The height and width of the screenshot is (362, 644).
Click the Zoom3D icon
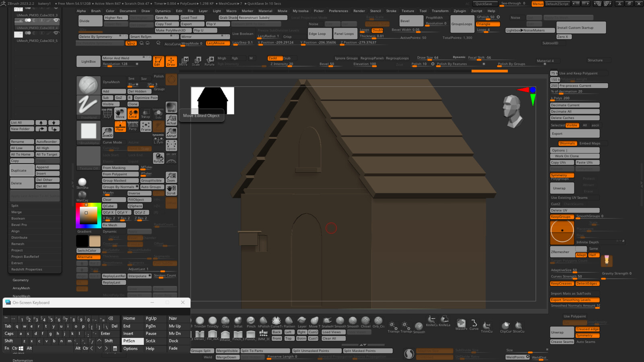click(107, 132)
